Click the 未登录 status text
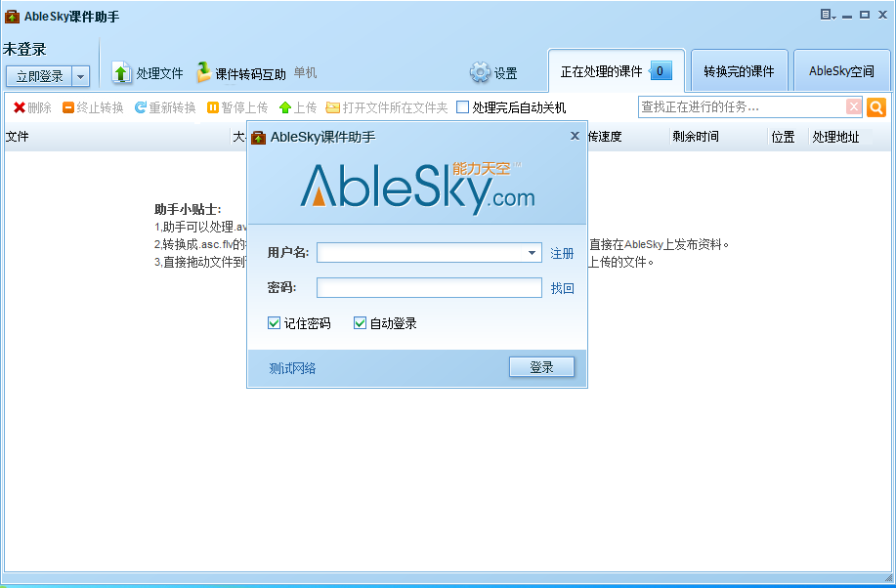Image resolution: width=896 pixels, height=588 pixels. [x=24, y=49]
